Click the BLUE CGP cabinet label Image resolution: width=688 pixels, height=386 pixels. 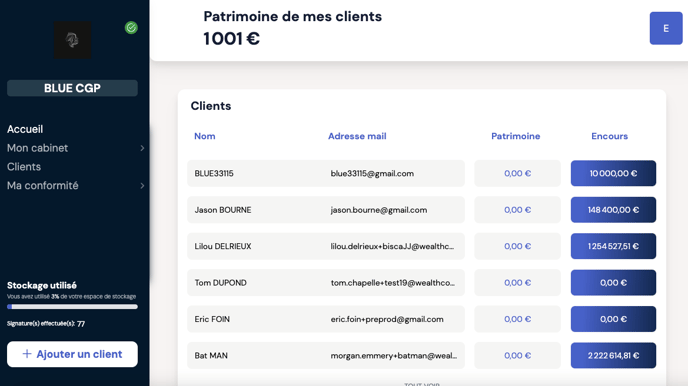pyautogui.click(x=72, y=88)
